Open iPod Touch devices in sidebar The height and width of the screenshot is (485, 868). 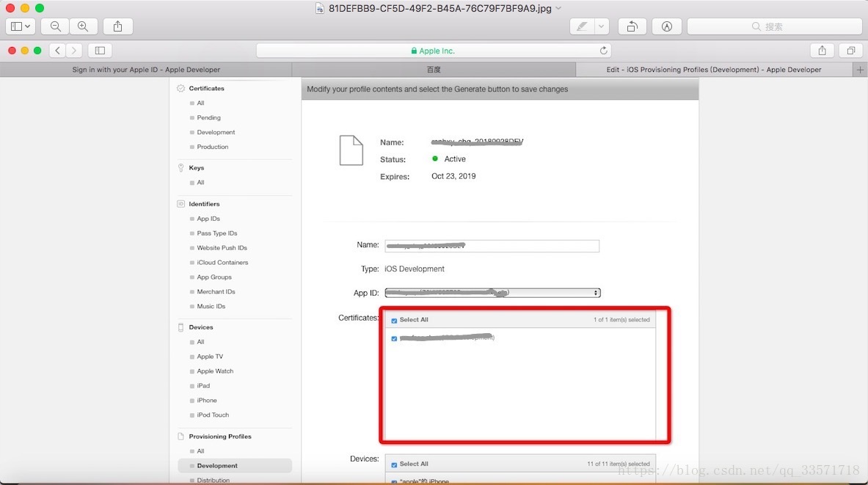[213, 415]
